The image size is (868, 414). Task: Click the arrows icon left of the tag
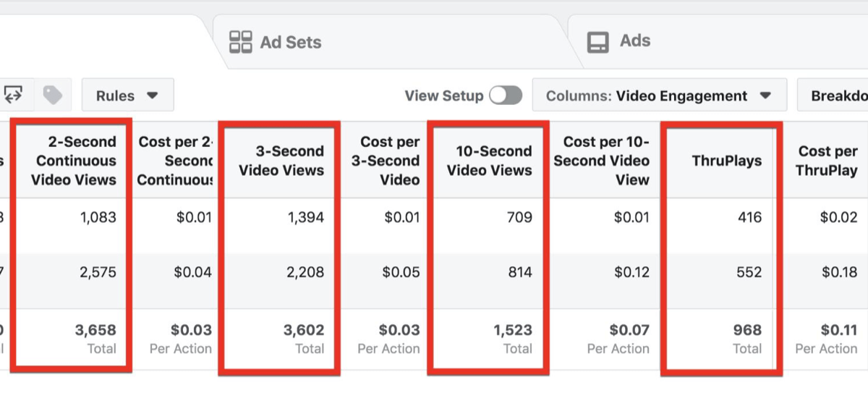13,95
